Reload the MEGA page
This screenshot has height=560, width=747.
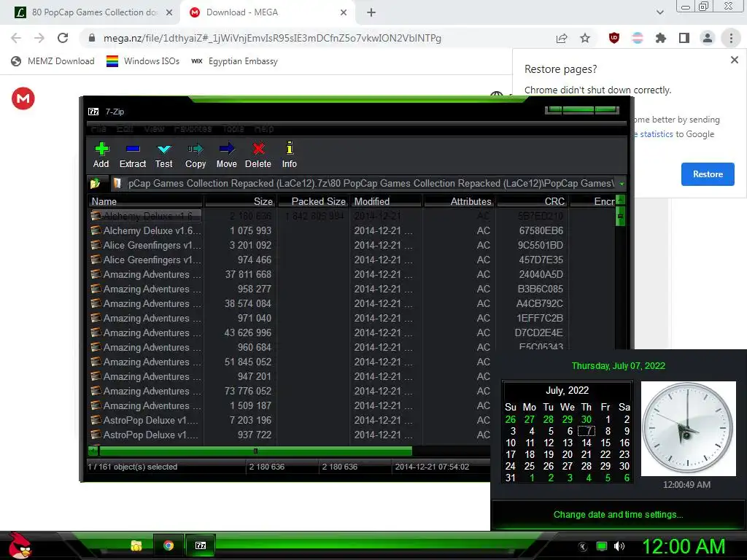click(x=63, y=38)
